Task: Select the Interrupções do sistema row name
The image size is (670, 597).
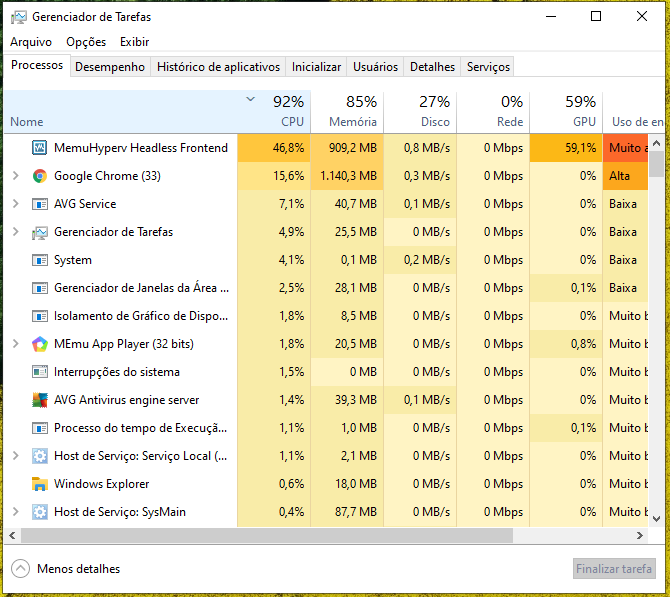Action: [x=117, y=372]
